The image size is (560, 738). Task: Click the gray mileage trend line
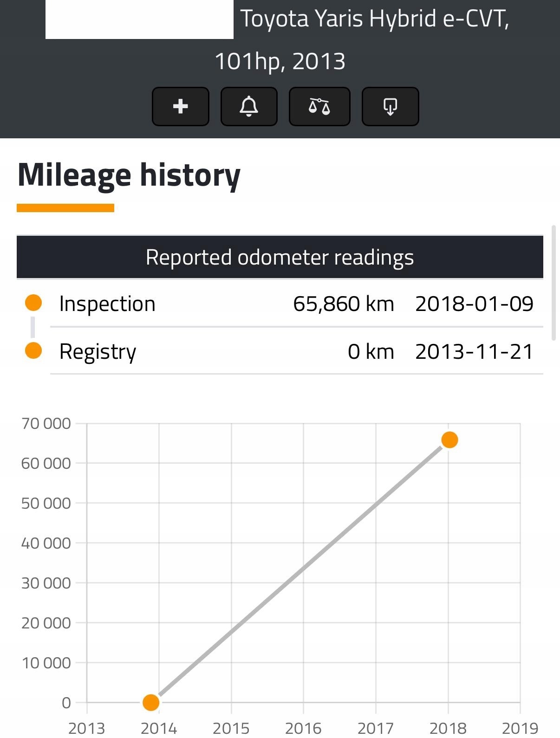[300, 571]
